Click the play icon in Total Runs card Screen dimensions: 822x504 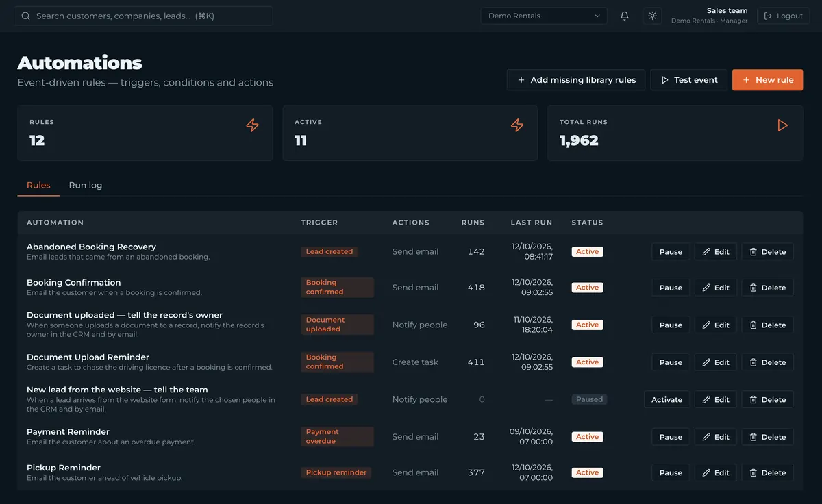click(x=782, y=125)
